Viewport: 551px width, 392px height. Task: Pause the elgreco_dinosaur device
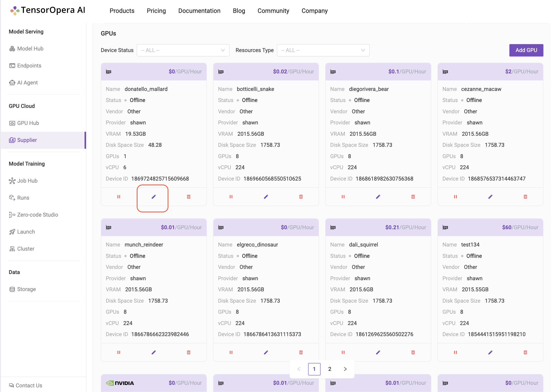pyautogui.click(x=231, y=352)
